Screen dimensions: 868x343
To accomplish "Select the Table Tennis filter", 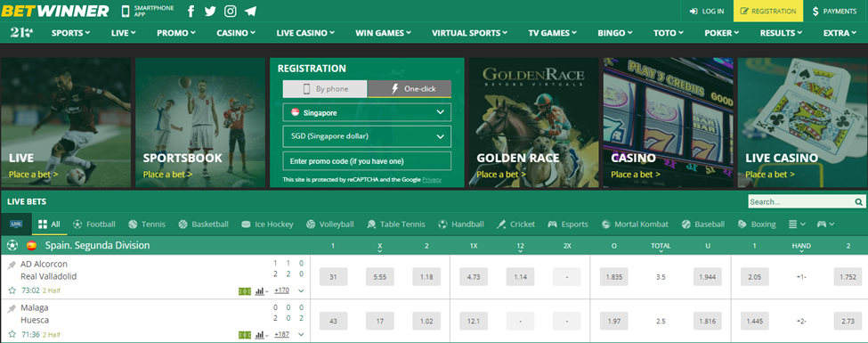I will pyautogui.click(x=396, y=225).
